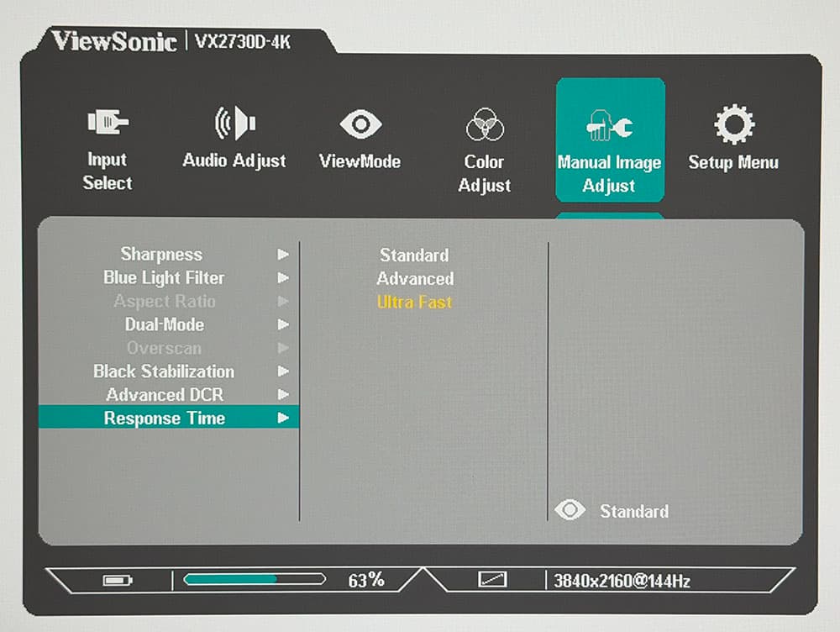Choose Ultra Fast response time option

pyautogui.click(x=414, y=303)
